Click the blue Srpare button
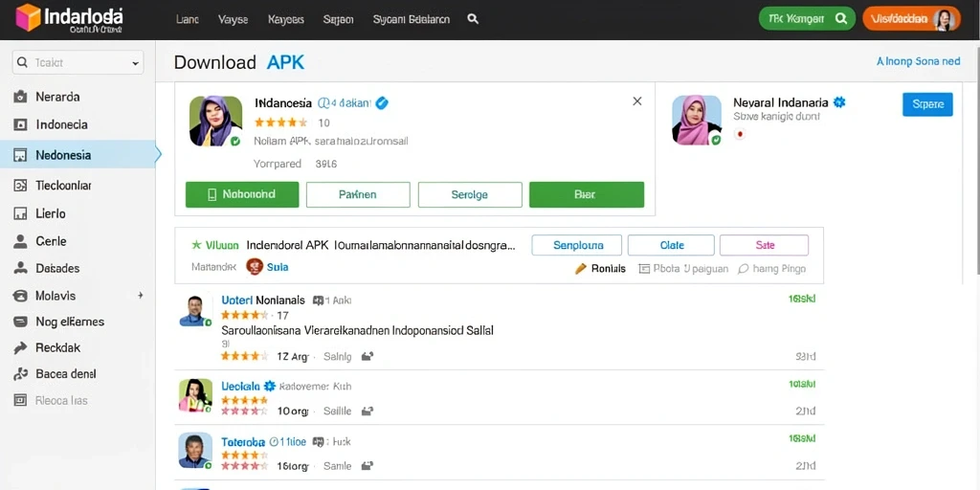Screen dimensions: 980x490 click(x=927, y=104)
